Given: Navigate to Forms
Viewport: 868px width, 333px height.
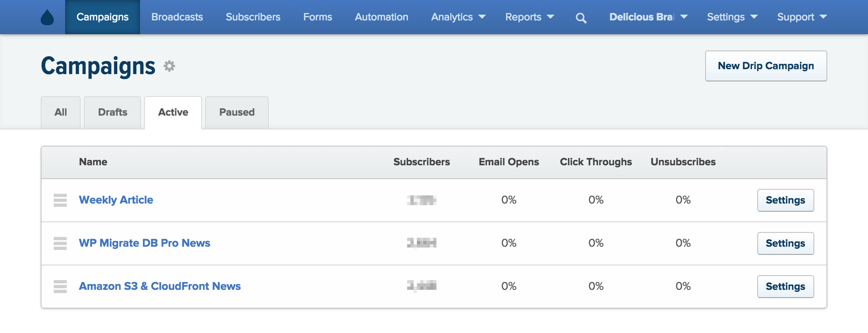Looking at the screenshot, I should (x=318, y=17).
